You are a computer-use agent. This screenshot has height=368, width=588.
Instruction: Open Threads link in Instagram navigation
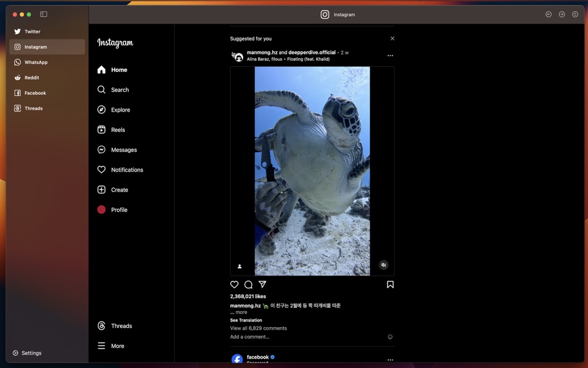[x=115, y=326]
